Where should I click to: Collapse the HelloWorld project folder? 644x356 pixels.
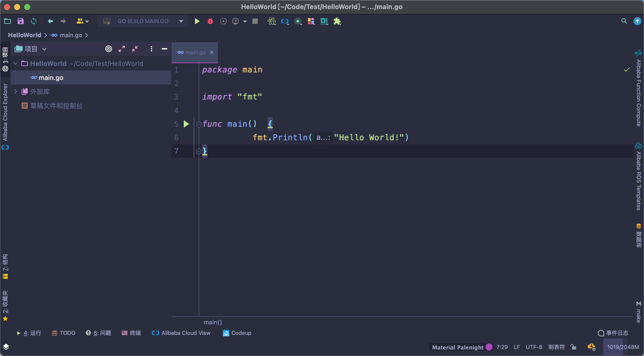pos(16,64)
